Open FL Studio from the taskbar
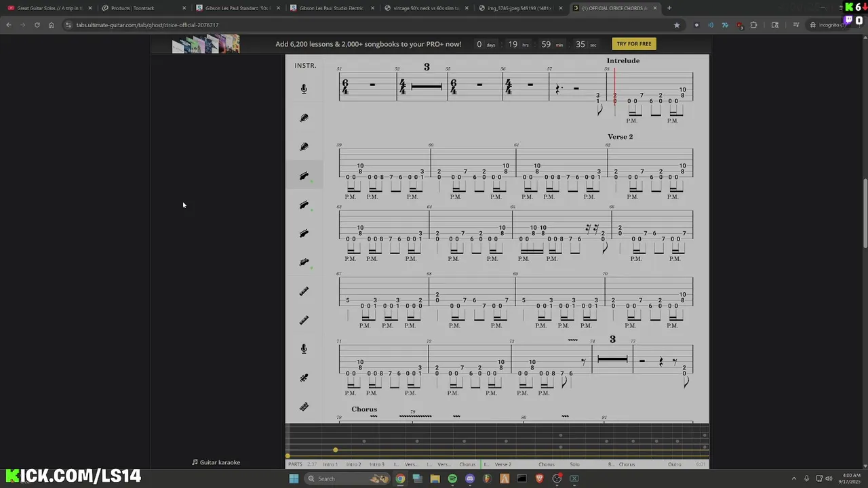868x488 pixels. (487, 479)
